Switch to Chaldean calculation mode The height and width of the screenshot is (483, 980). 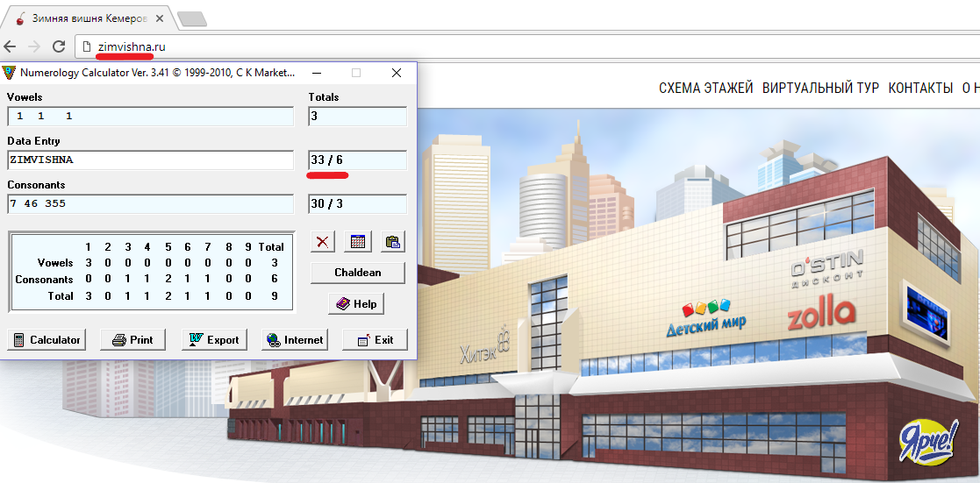click(x=357, y=273)
